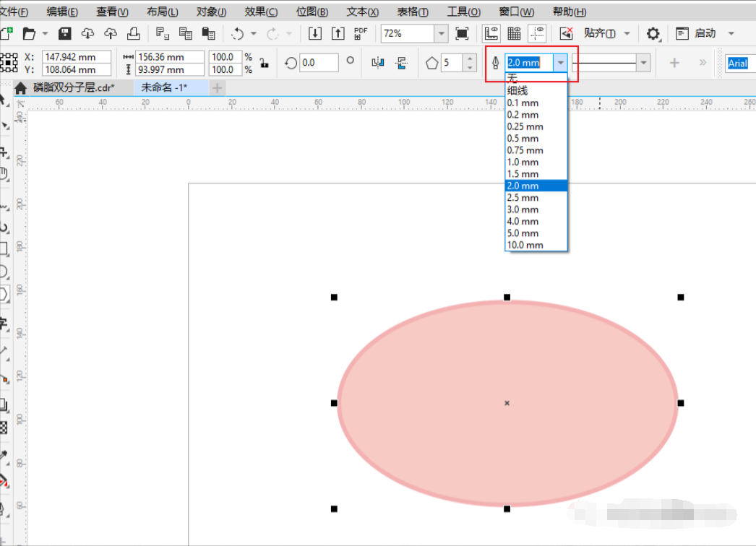Undo the last action
The height and width of the screenshot is (546, 756).
click(237, 33)
